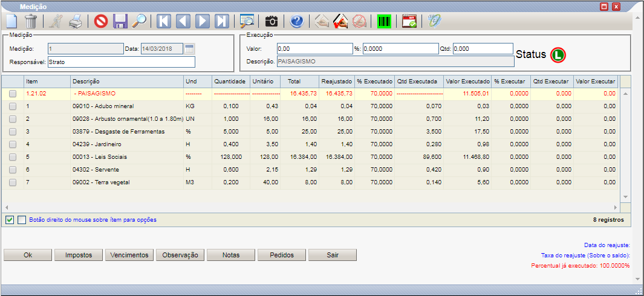Sort by the % Executado column header

pos(374,82)
